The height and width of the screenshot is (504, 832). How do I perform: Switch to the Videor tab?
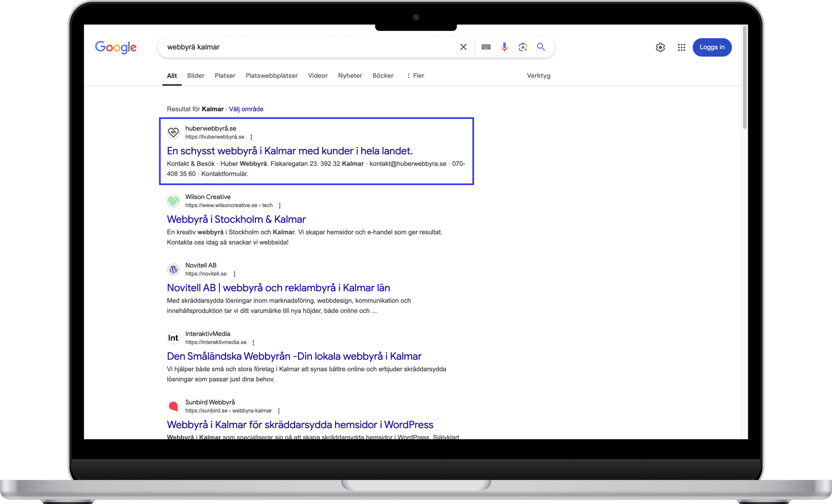click(318, 76)
